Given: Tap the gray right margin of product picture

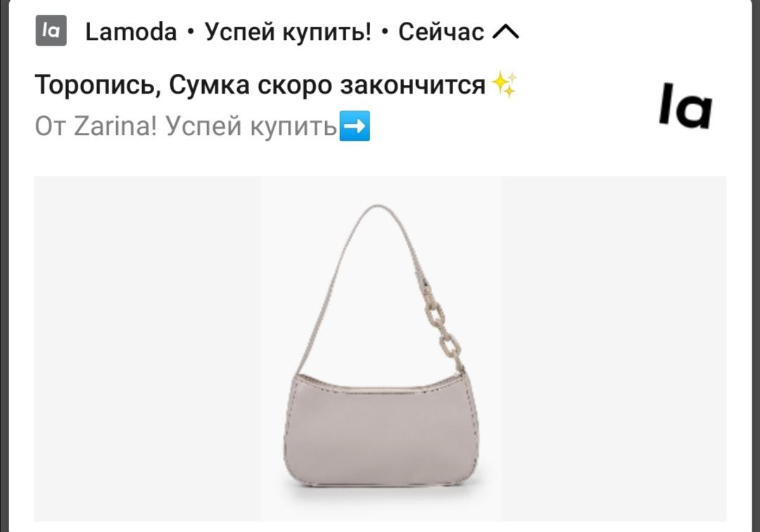Looking at the screenshot, I should 614,349.
